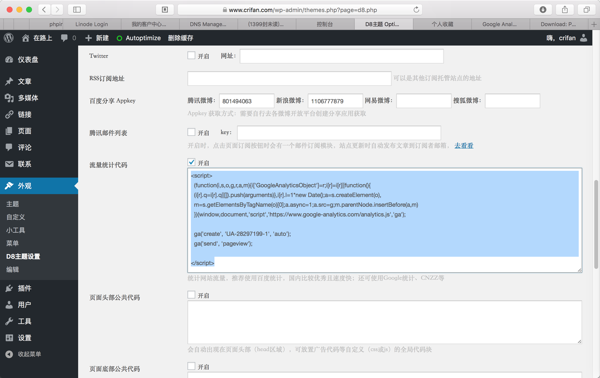This screenshot has width=600, height=378.
Task: Open the crifan user profile avatar
Action: click(584, 38)
